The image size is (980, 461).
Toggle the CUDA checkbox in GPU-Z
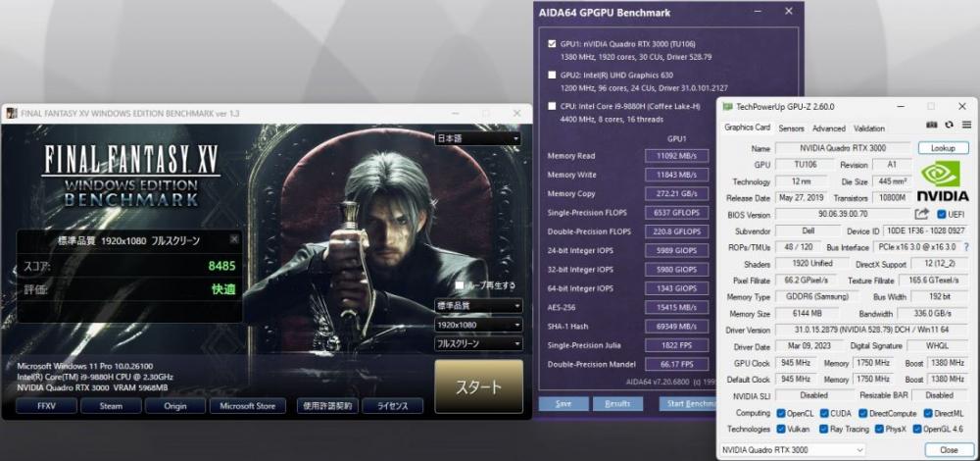pos(824,414)
